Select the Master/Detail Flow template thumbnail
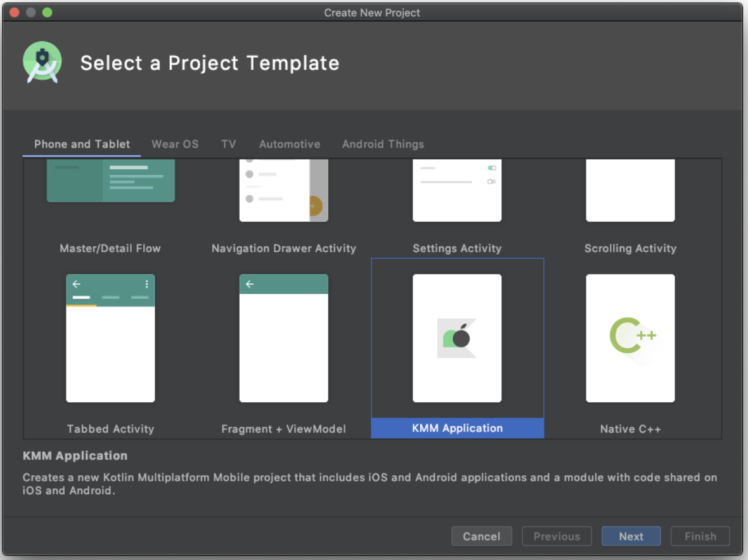 click(111, 181)
